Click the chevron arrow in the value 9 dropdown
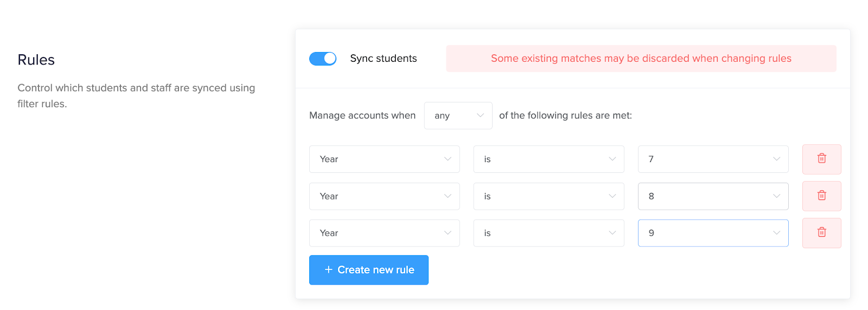The height and width of the screenshot is (310, 868). pyautogui.click(x=776, y=233)
